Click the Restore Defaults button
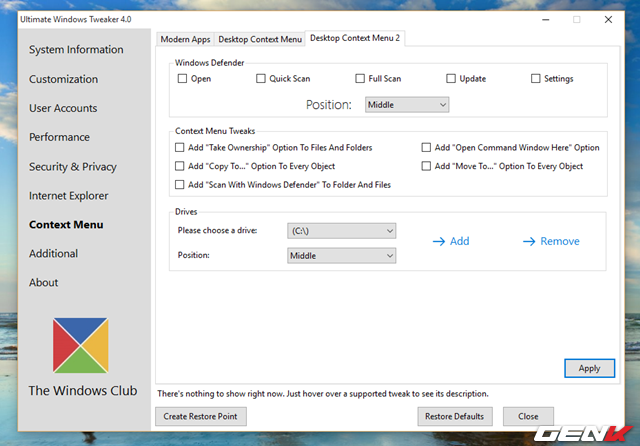The height and width of the screenshot is (446, 640). [x=454, y=417]
